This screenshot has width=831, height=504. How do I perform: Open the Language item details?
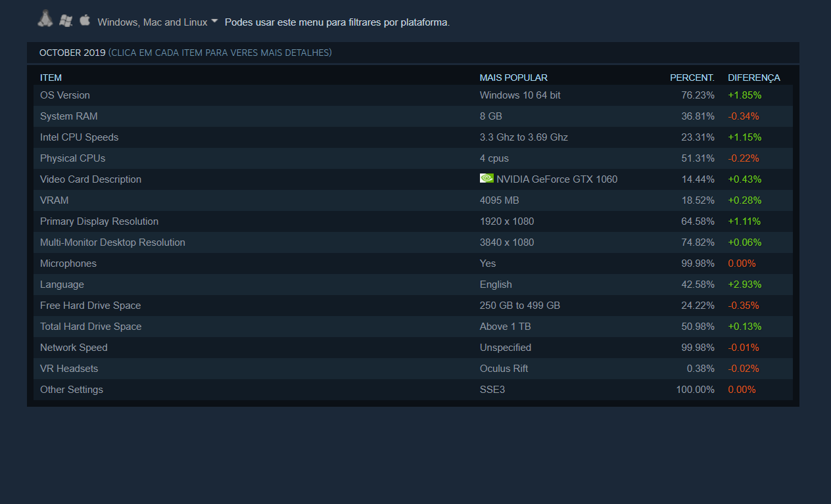coord(413,285)
